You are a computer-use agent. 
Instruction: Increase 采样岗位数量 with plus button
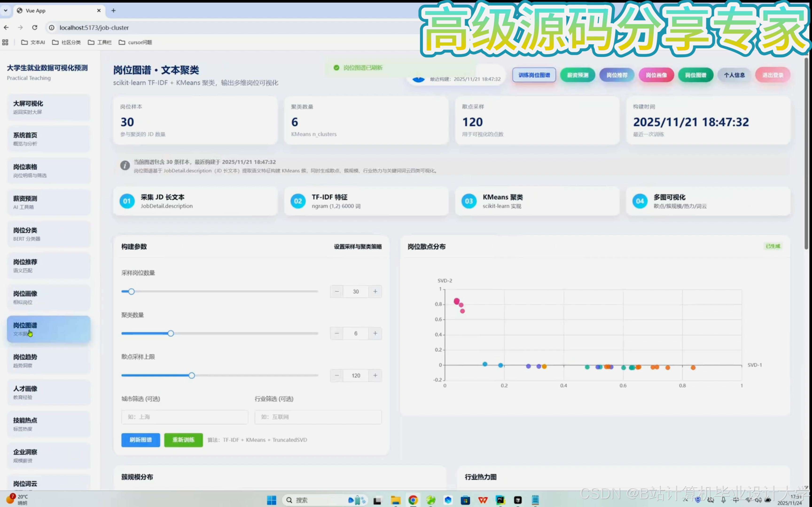pyautogui.click(x=375, y=291)
